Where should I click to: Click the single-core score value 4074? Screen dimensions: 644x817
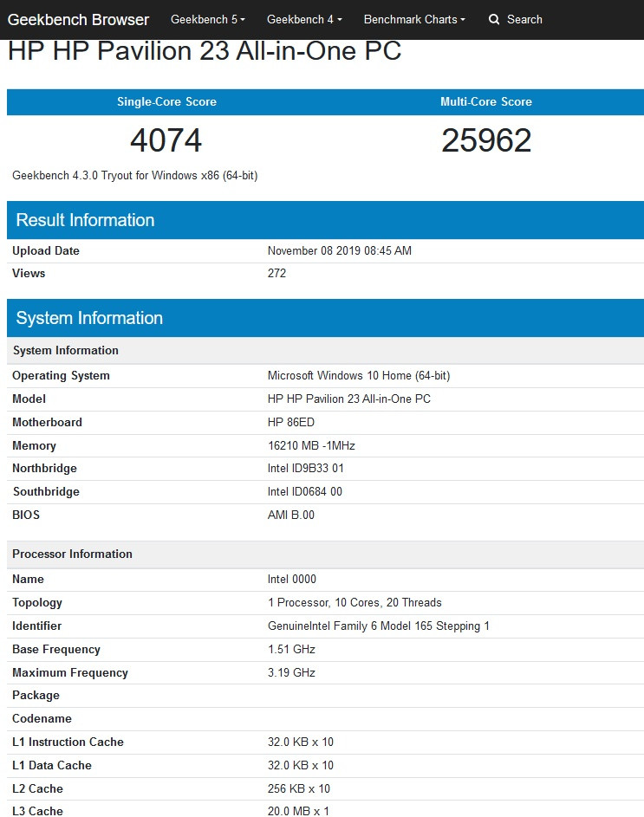click(166, 139)
